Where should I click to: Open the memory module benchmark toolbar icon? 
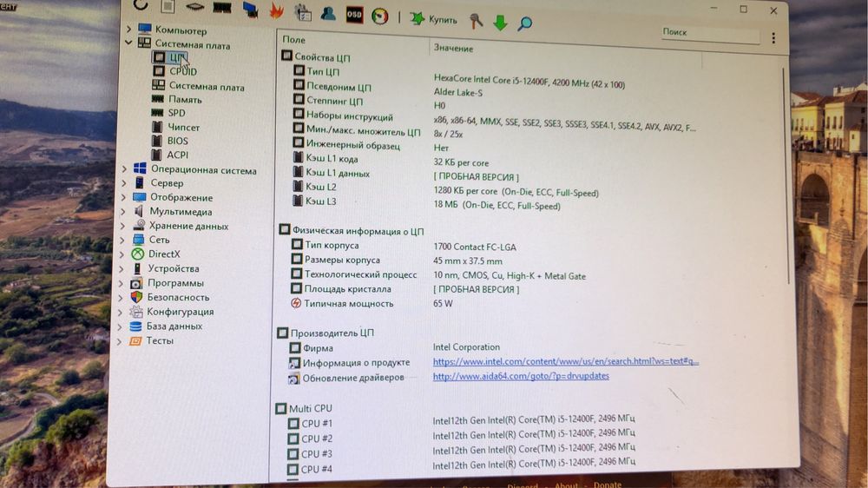pos(222,9)
